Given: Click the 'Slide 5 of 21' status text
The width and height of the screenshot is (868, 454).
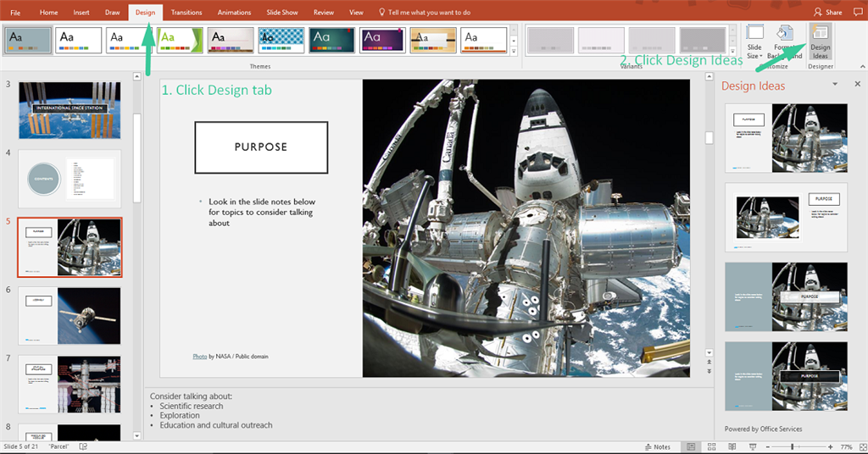Looking at the screenshot, I should click(21, 446).
